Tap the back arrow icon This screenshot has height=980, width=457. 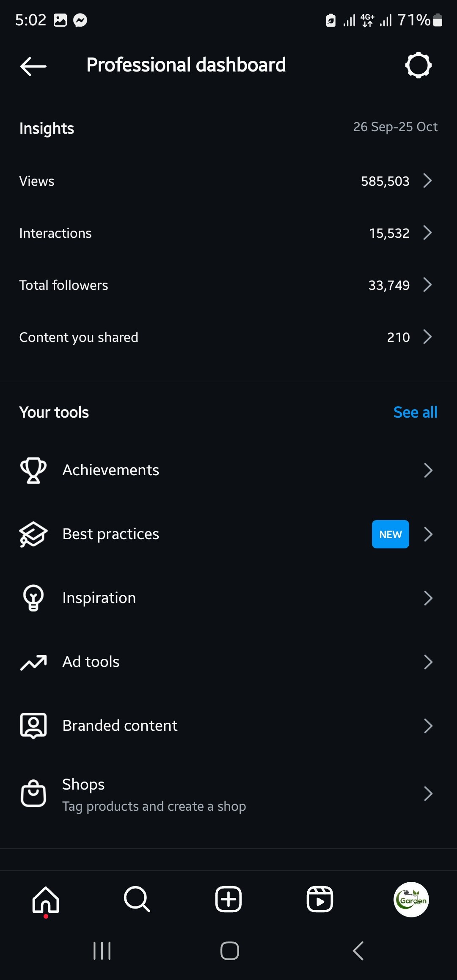[33, 66]
